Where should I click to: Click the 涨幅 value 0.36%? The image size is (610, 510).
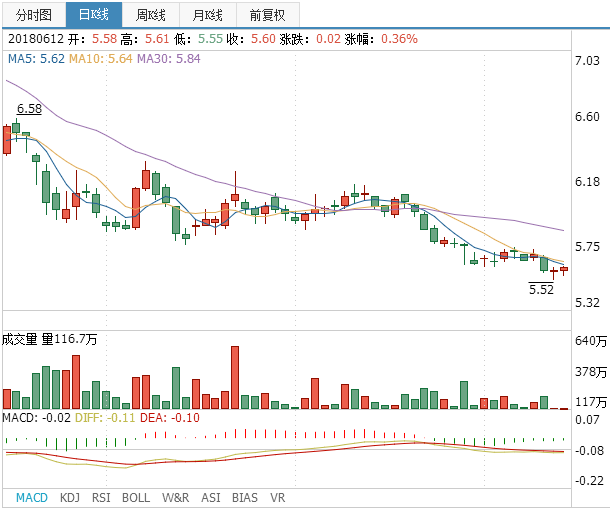pos(399,39)
